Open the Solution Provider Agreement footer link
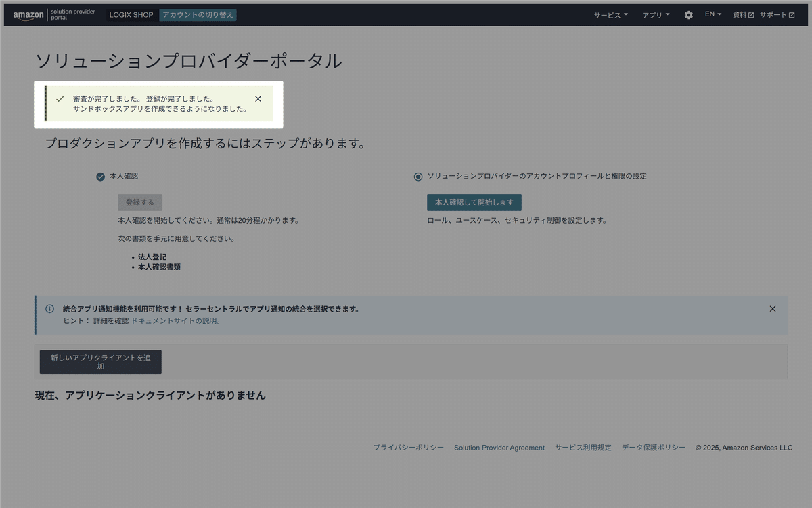812x508 pixels. coord(499,447)
